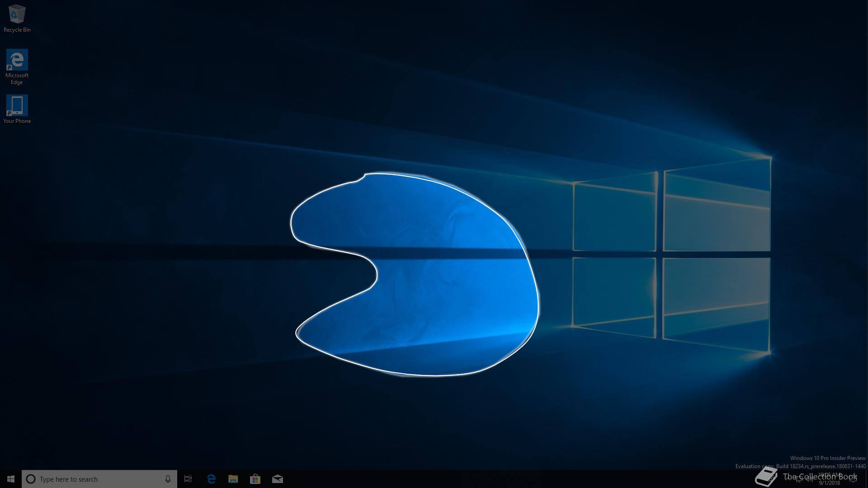The height and width of the screenshot is (488, 868).
Task: Open the Action Center notifications icon
Action: (853, 479)
